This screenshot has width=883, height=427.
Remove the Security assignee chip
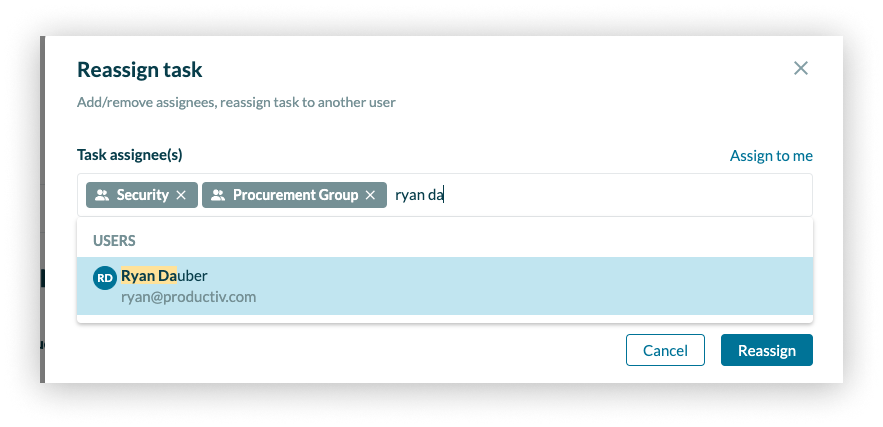click(x=181, y=195)
